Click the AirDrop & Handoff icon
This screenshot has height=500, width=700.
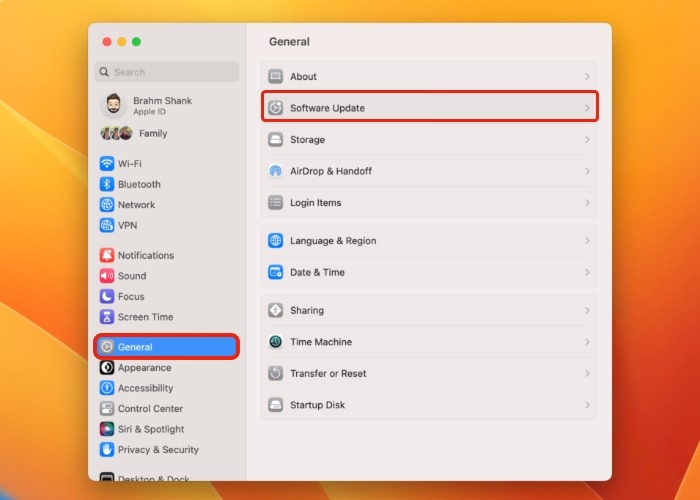click(x=275, y=171)
